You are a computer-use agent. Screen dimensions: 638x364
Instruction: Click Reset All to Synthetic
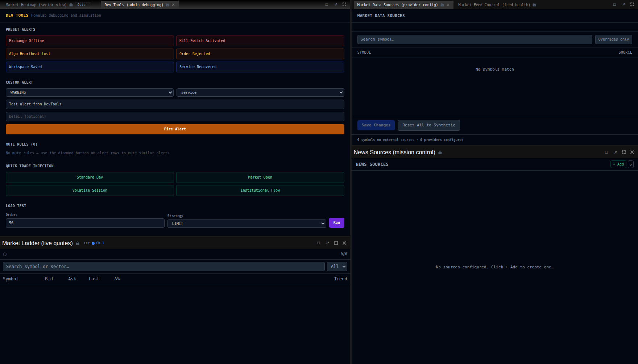[x=428, y=125]
